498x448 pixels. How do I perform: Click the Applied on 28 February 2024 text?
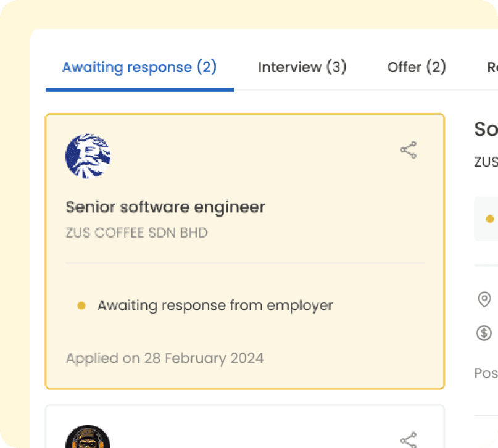(x=165, y=358)
